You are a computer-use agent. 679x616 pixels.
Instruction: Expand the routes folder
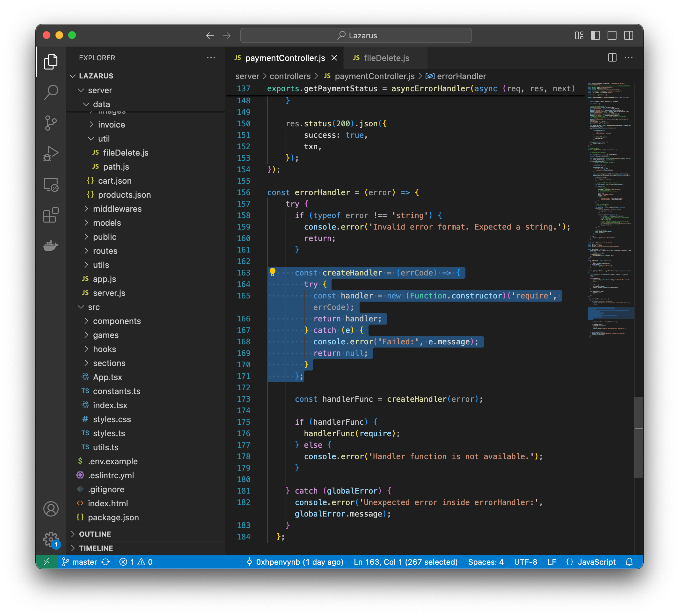coord(145,251)
